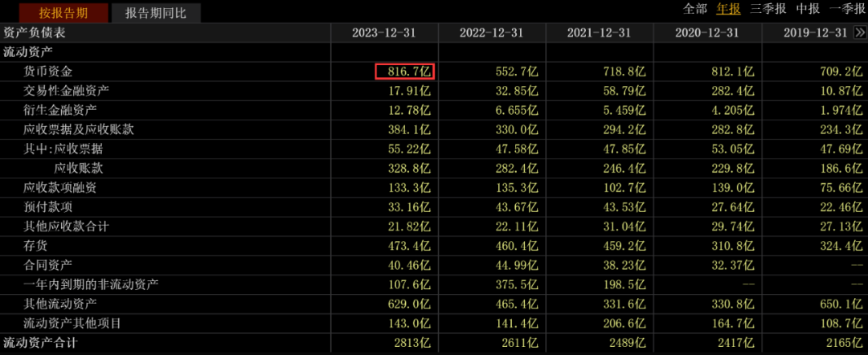Select the 一季报 report filter
Image resolution: width=868 pixels, height=355 pixels.
pyautogui.click(x=848, y=9)
